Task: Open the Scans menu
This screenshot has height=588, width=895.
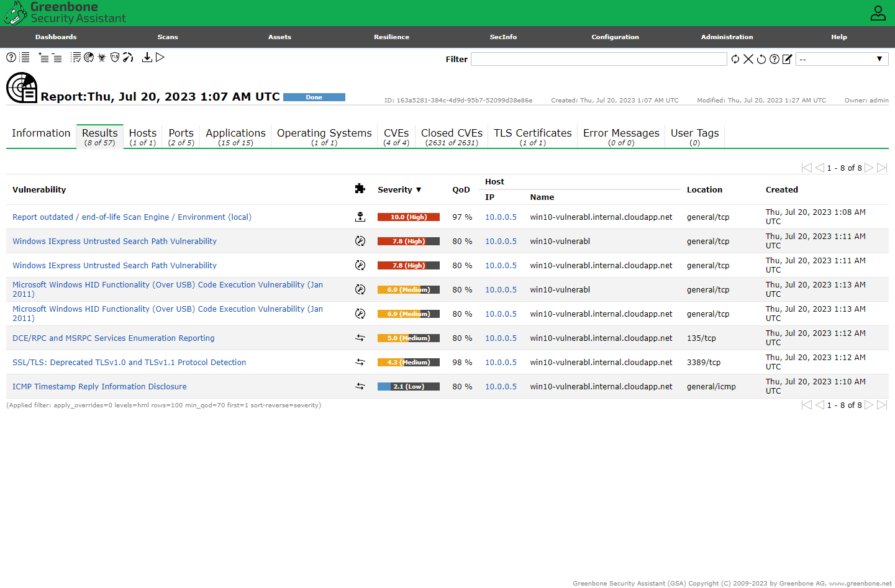Action: (x=168, y=37)
